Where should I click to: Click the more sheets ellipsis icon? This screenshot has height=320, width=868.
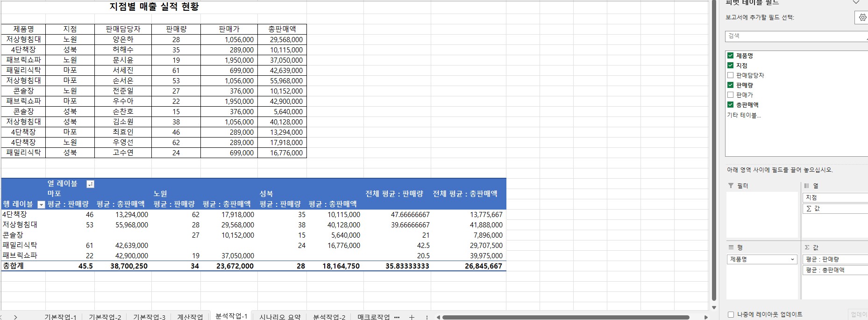tap(397, 317)
